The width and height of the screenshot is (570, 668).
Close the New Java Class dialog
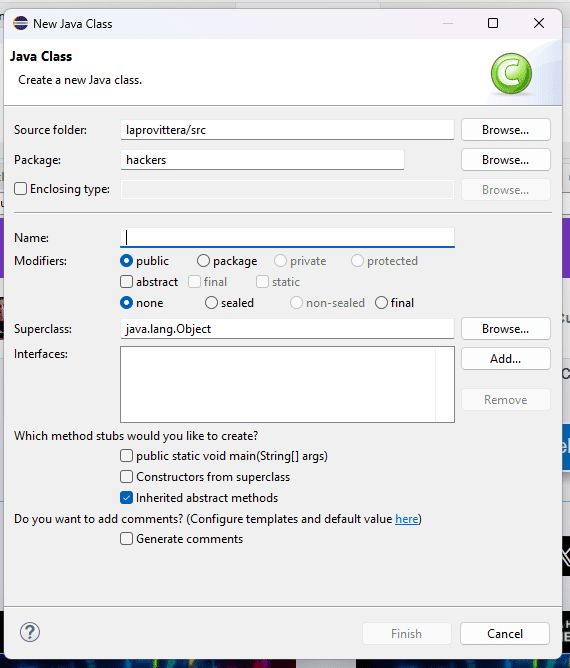click(x=539, y=23)
